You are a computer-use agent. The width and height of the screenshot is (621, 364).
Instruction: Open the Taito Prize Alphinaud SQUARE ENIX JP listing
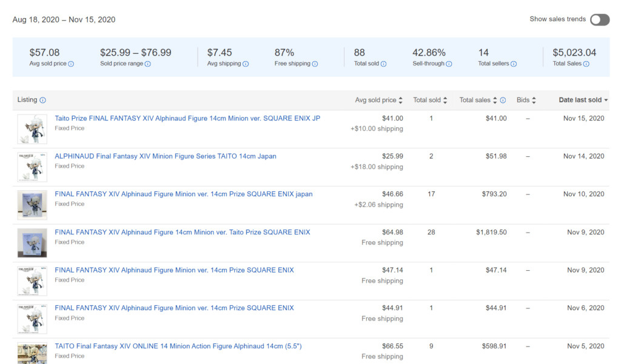pyautogui.click(x=187, y=119)
